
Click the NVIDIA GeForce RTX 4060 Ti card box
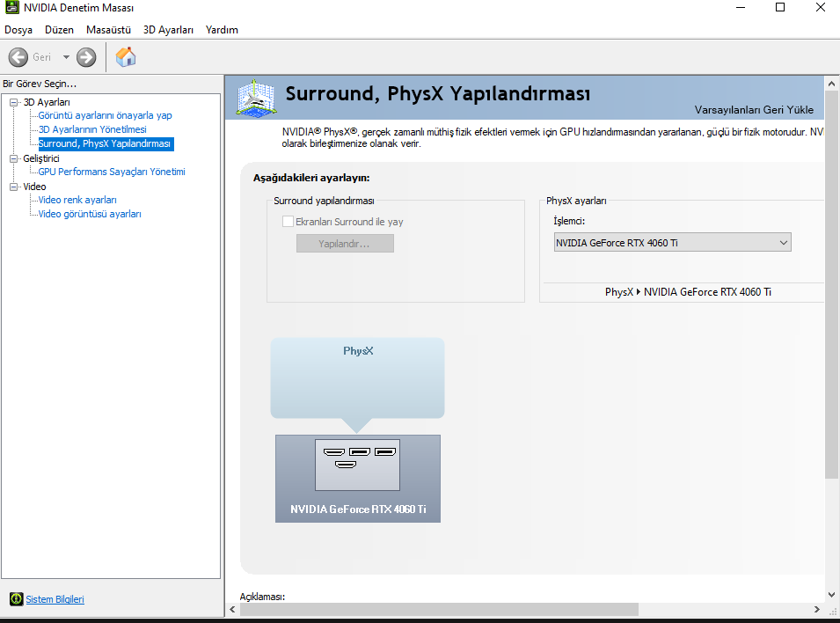(x=358, y=478)
